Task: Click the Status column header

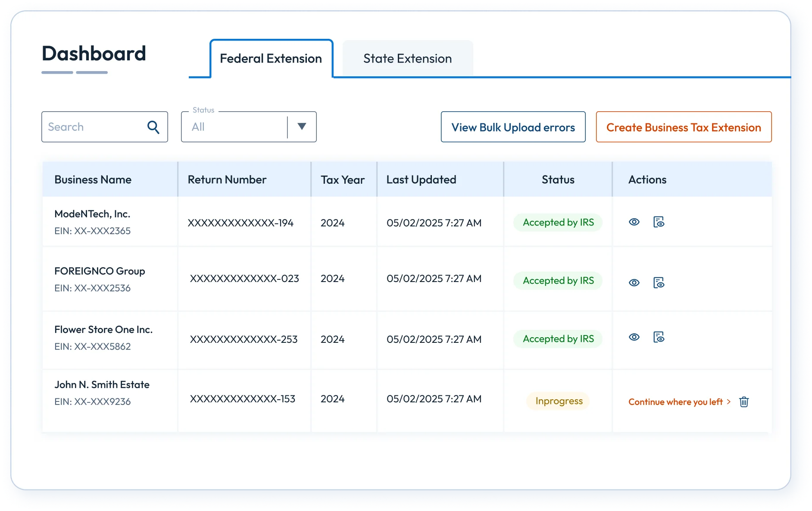Action: coord(558,180)
